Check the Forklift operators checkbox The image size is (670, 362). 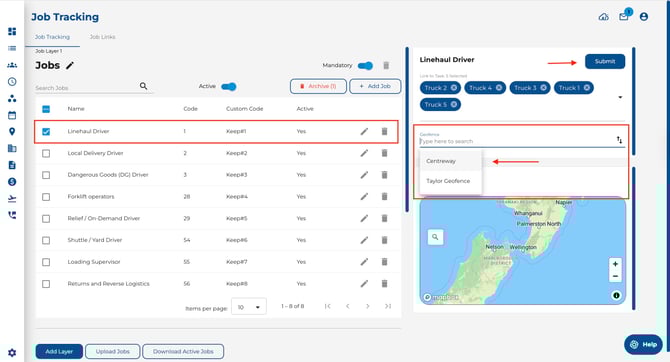click(46, 197)
